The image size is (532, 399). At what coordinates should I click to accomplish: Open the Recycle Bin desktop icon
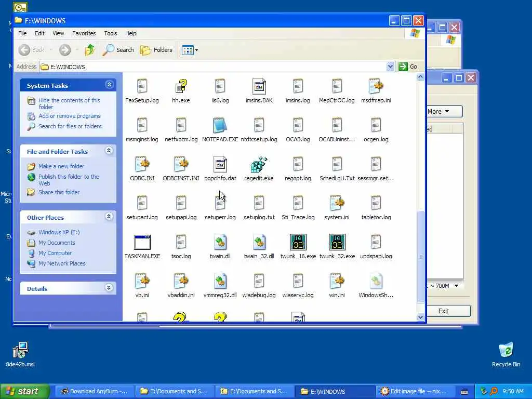pos(506,354)
